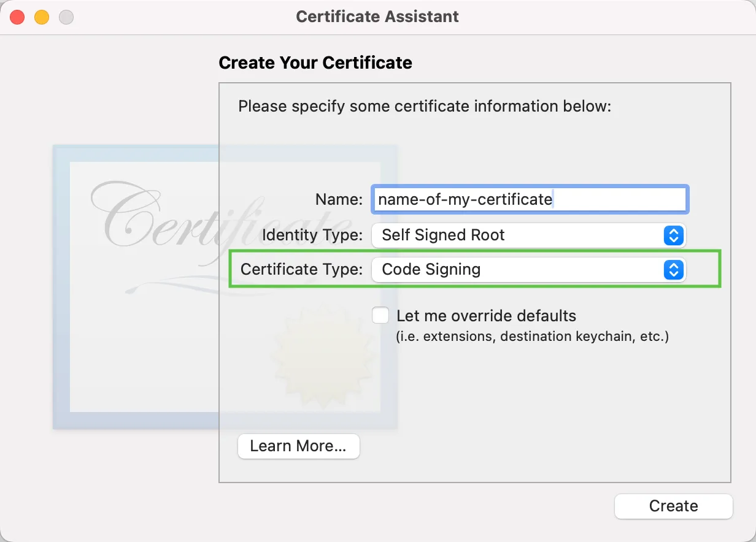Enable the Let me override defaults checkbox
The image size is (756, 542).
(380, 315)
